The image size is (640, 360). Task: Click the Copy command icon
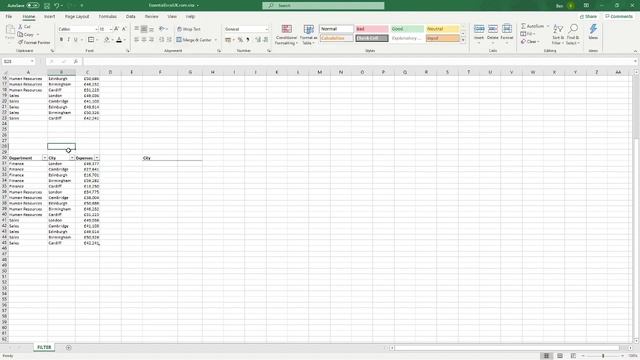coord(20,34)
